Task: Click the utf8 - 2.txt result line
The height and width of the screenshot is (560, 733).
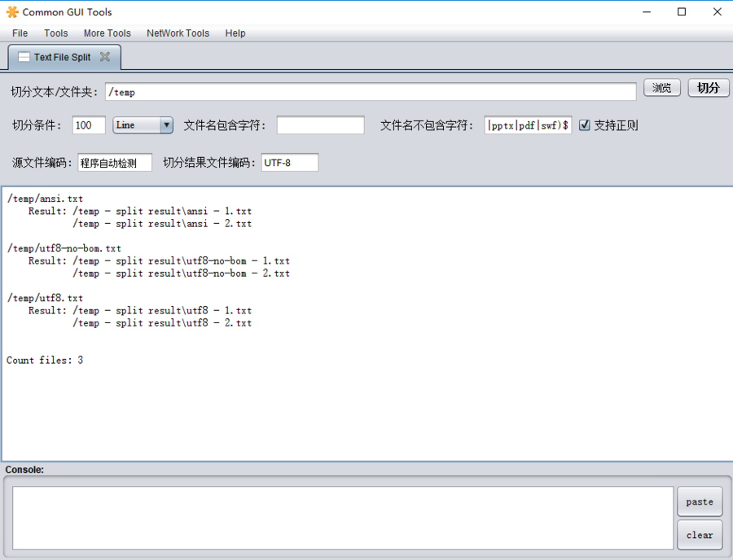Action: [x=162, y=323]
